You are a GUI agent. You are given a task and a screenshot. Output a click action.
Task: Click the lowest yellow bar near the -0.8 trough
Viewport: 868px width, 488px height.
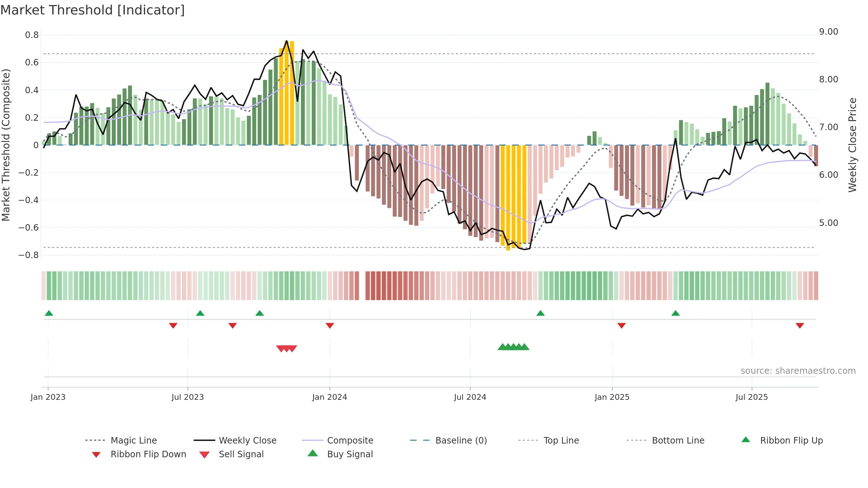[x=508, y=198]
